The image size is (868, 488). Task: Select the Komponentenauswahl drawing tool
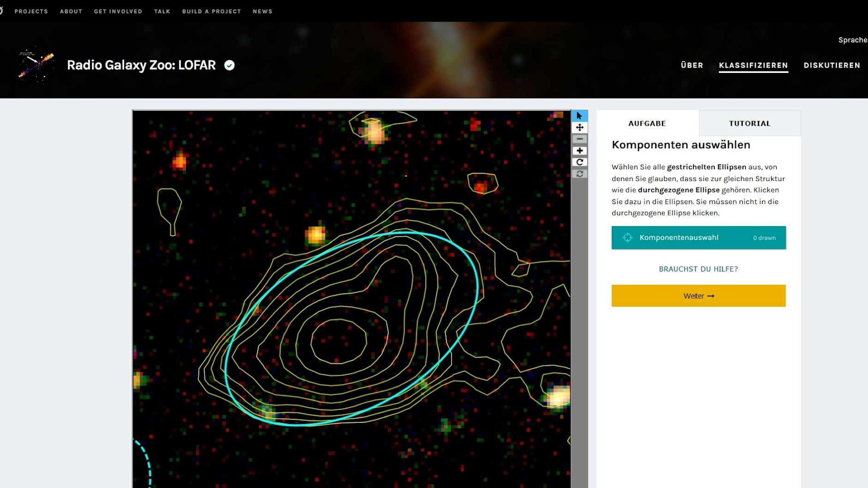coord(698,238)
